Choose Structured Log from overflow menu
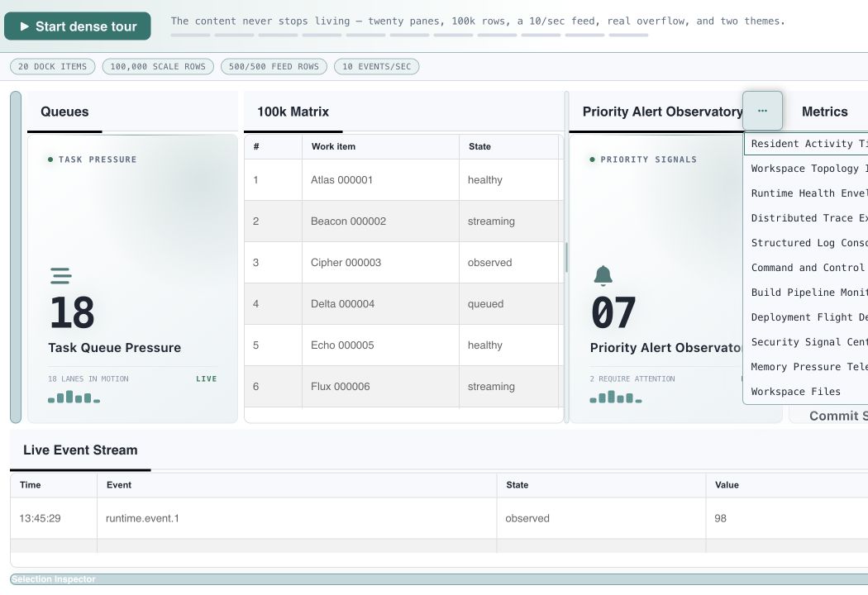868x595 pixels. 806,243
